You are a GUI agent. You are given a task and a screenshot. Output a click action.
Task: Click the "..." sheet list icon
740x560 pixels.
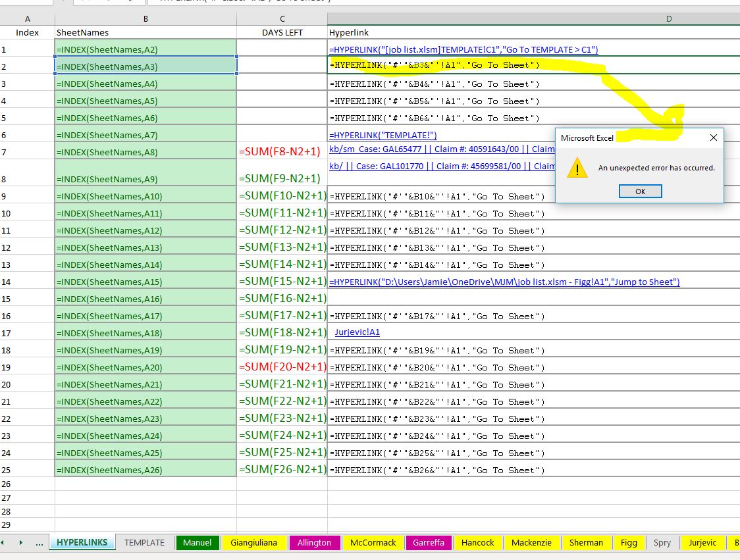click(x=38, y=542)
